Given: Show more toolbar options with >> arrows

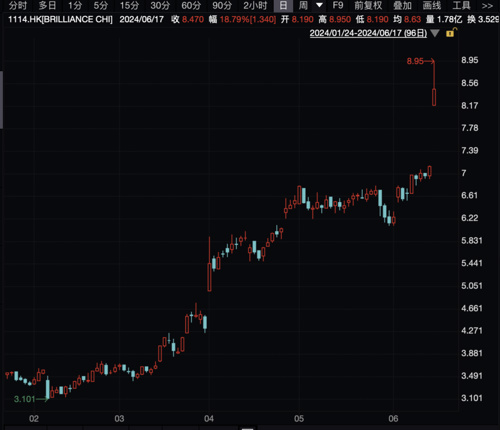Looking at the screenshot, I should (x=487, y=6).
